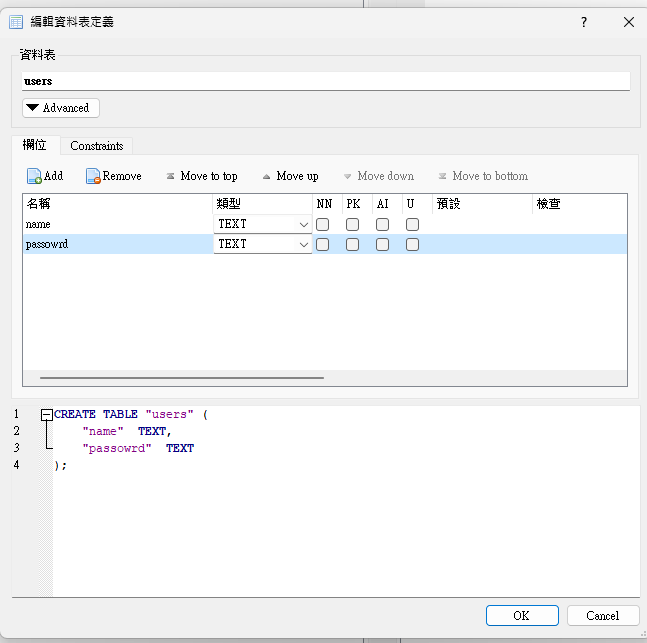Expand the Advanced options

tap(61, 108)
